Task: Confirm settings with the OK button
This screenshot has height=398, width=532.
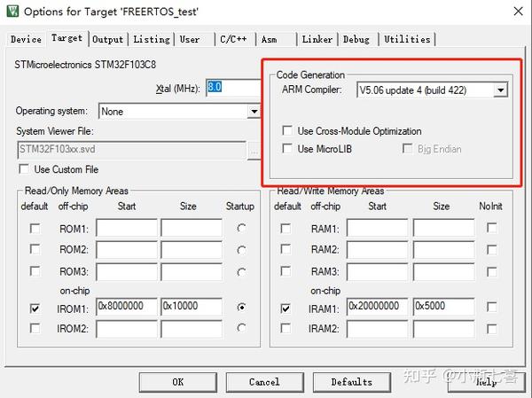Action: (178, 382)
